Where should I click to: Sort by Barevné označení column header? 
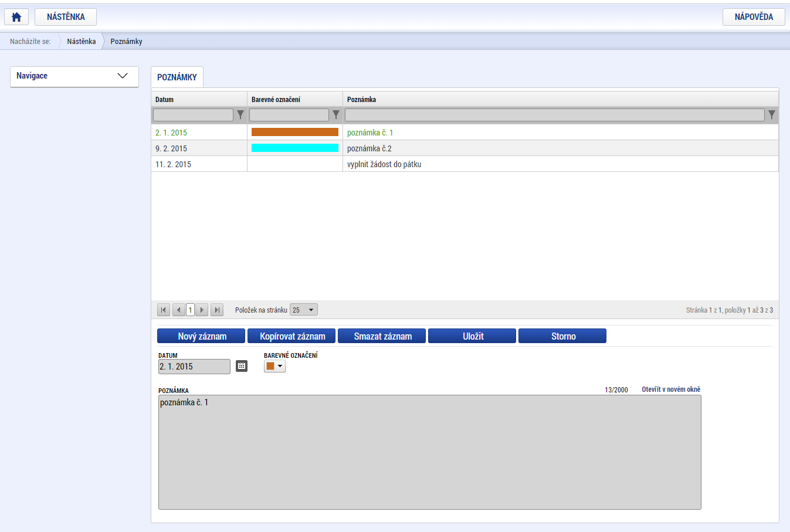click(x=295, y=99)
